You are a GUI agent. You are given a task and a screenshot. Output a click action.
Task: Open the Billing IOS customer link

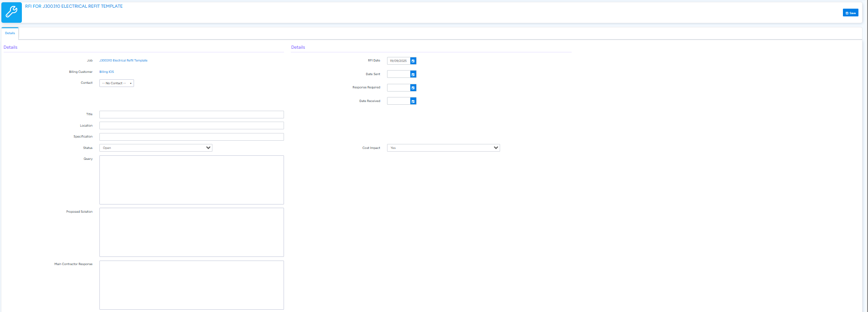(x=107, y=72)
